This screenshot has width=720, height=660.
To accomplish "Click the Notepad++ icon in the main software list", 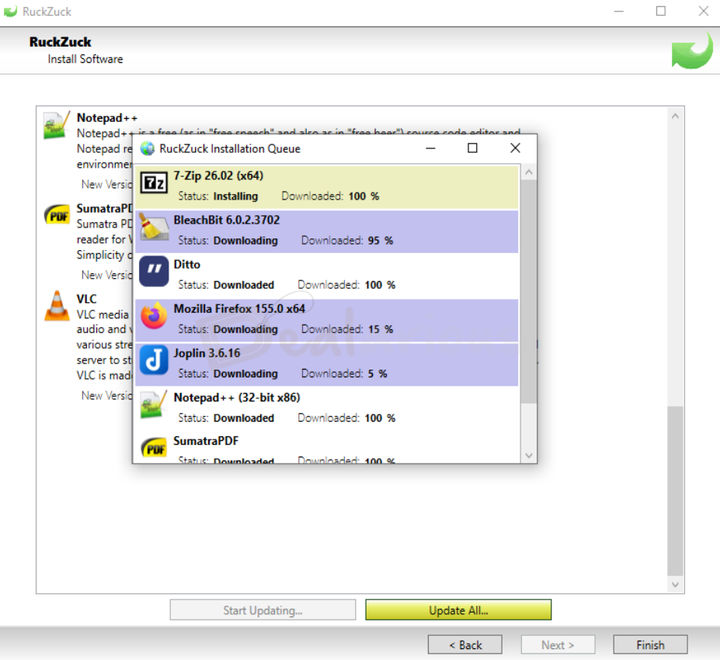I will (56, 124).
